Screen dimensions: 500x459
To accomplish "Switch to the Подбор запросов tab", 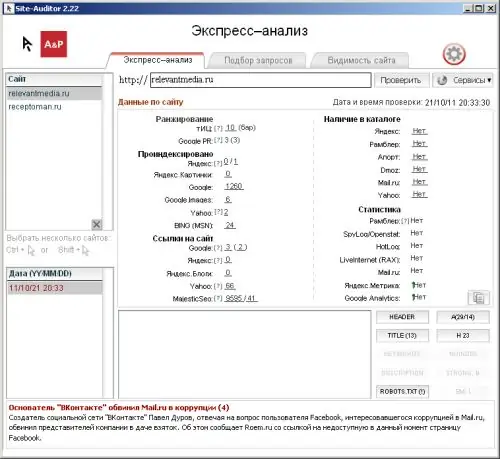I will point(258,60).
